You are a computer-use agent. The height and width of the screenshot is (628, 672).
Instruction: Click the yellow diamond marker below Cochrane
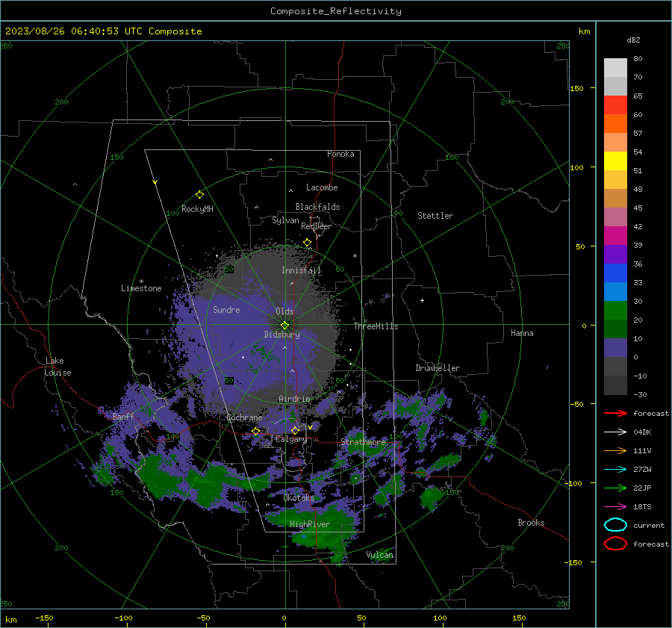pos(256,432)
